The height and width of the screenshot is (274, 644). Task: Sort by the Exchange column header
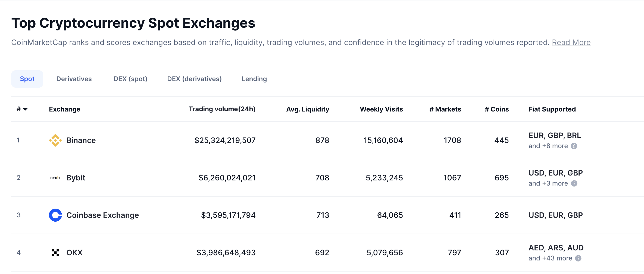[x=64, y=109]
